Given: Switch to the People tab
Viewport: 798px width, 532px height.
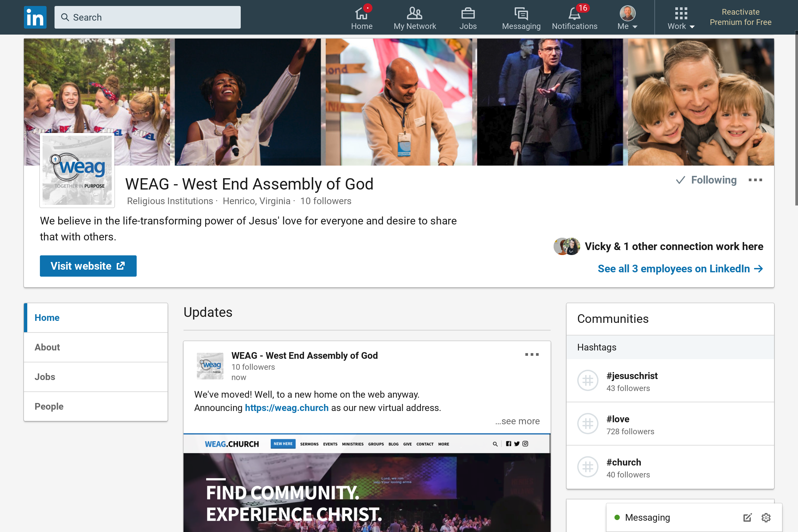Looking at the screenshot, I should pos(49,406).
